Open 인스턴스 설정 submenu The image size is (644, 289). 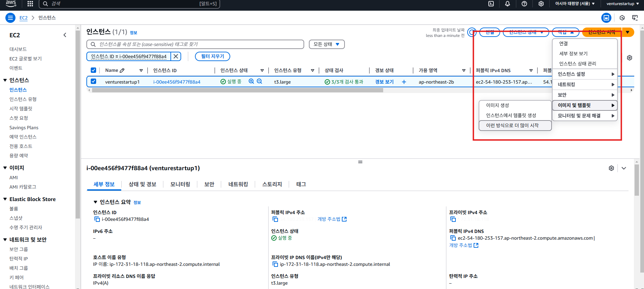[585, 74]
